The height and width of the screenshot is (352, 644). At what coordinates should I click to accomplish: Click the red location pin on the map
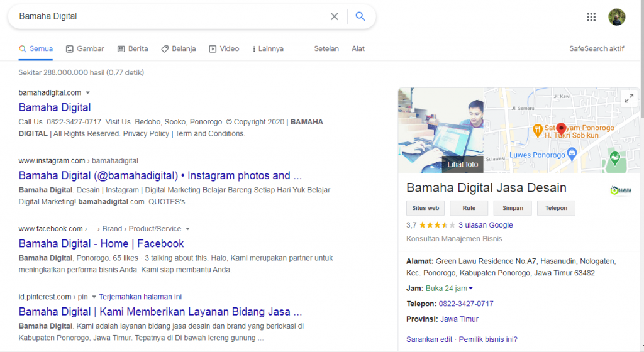[561, 129]
